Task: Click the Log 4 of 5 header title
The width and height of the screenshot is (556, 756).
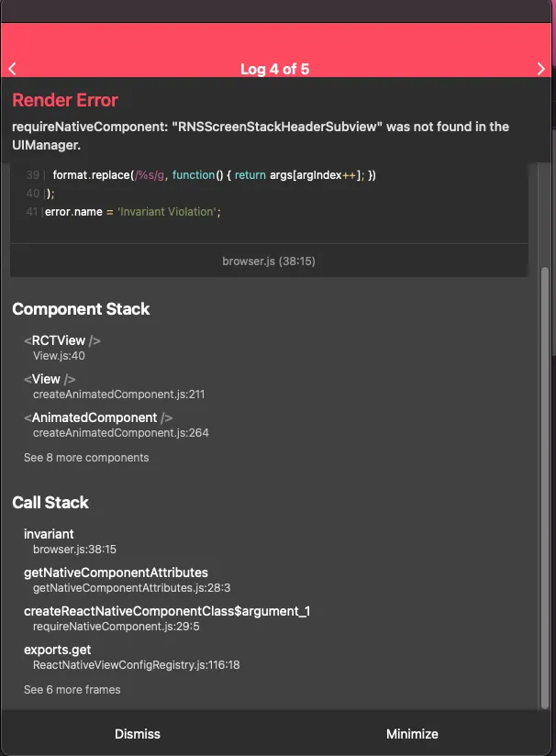Action: [x=276, y=69]
